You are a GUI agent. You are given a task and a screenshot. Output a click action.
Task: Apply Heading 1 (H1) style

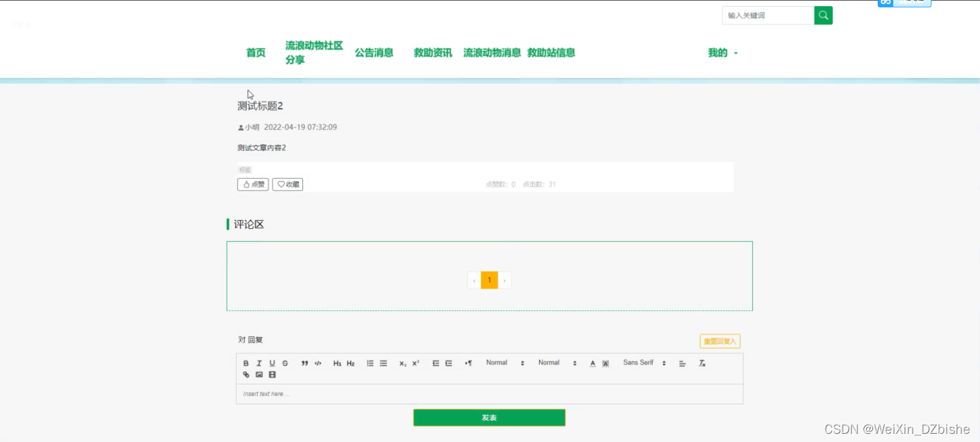pos(337,363)
